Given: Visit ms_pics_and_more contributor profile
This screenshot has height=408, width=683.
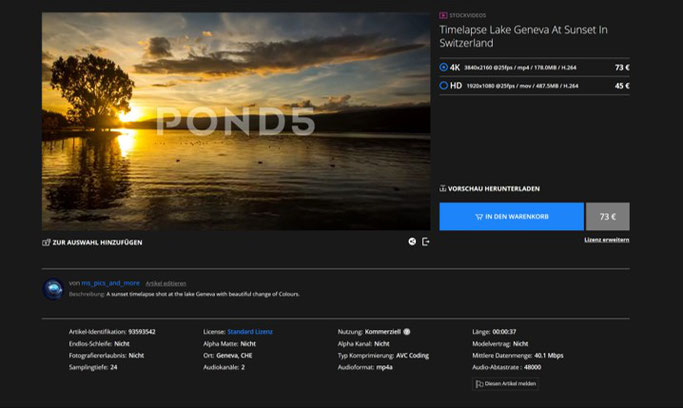Looking at the screenshot, I should [110, 283].
